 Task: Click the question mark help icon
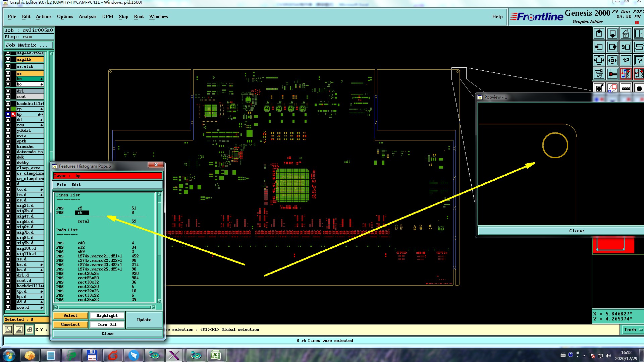(x=639, y=61)
